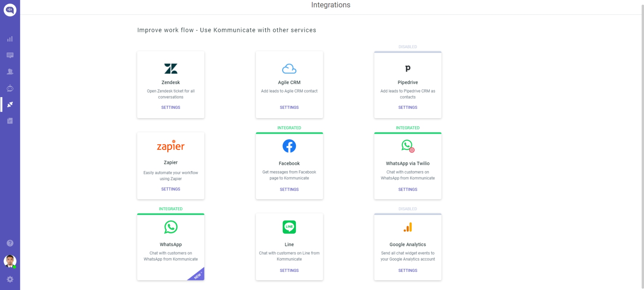Image resolution: width=644 pixels, height=290 pixels.
Task: Open the settings gear in sidebar
Action: [x=10, y=279]
